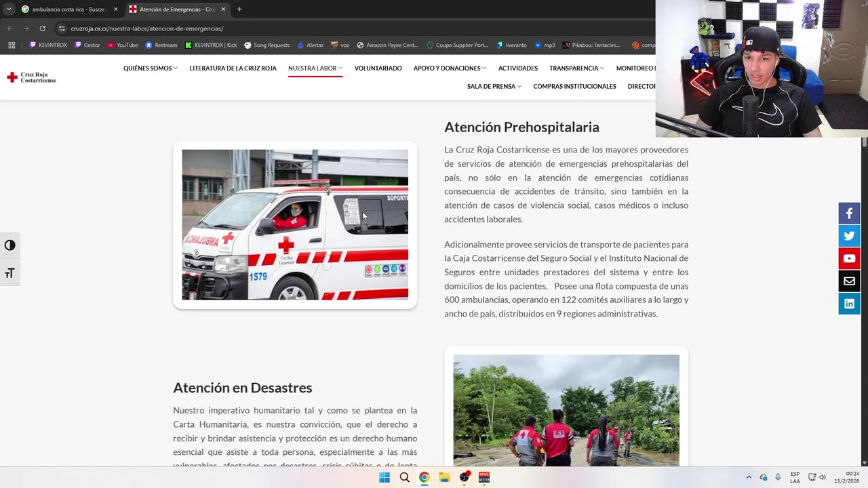868x488 pixels.
Task: Open the email envelope sidebar icon
Action: (849, 281)
